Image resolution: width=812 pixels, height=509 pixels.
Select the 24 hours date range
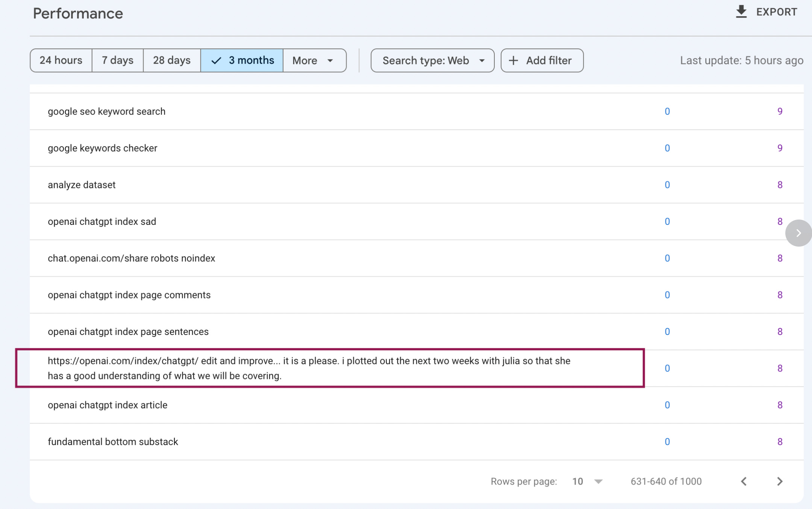[61, 61]
